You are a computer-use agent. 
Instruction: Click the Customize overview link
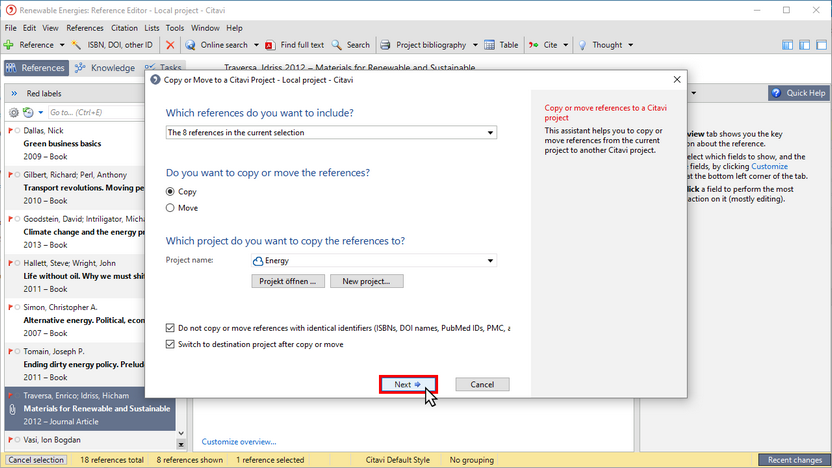(239, 441)
